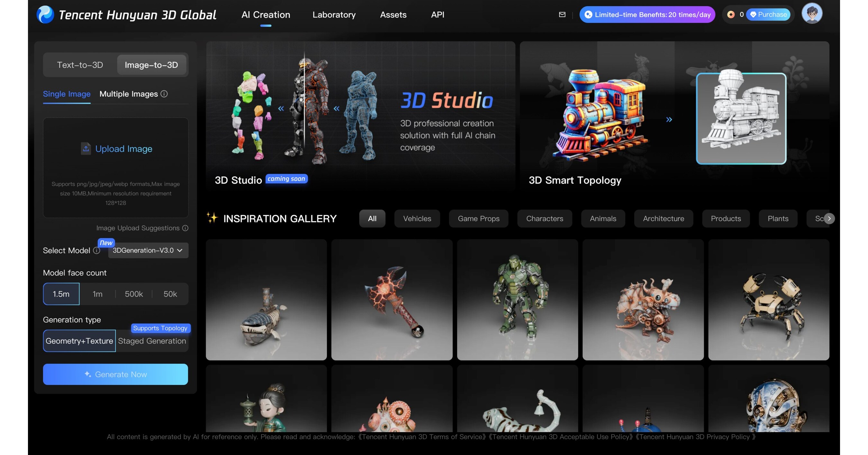868x455 pixels.
Task: Open the lava axe gallery thumbnail
Action: [392, 300]
